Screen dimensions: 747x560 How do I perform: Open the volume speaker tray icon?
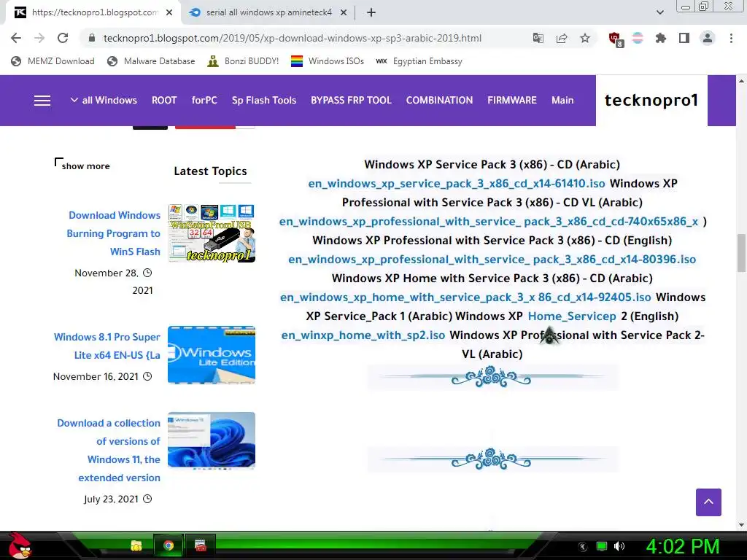[x=619, y=546]
